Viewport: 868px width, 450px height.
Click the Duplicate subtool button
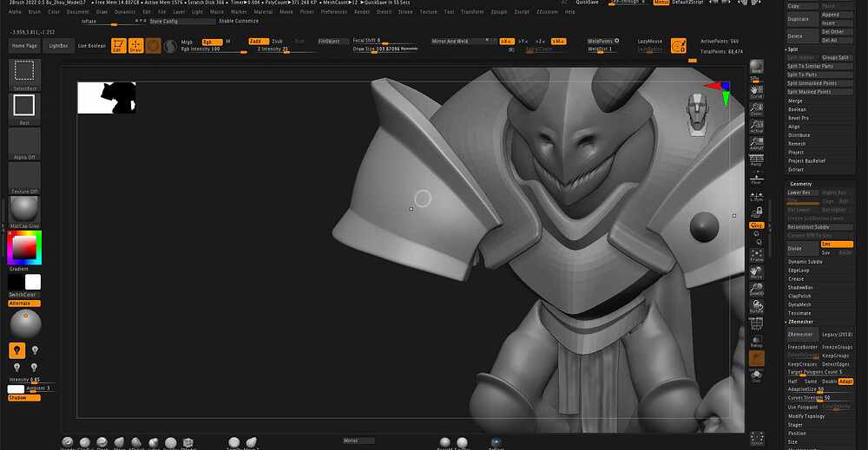click(802, 19)
